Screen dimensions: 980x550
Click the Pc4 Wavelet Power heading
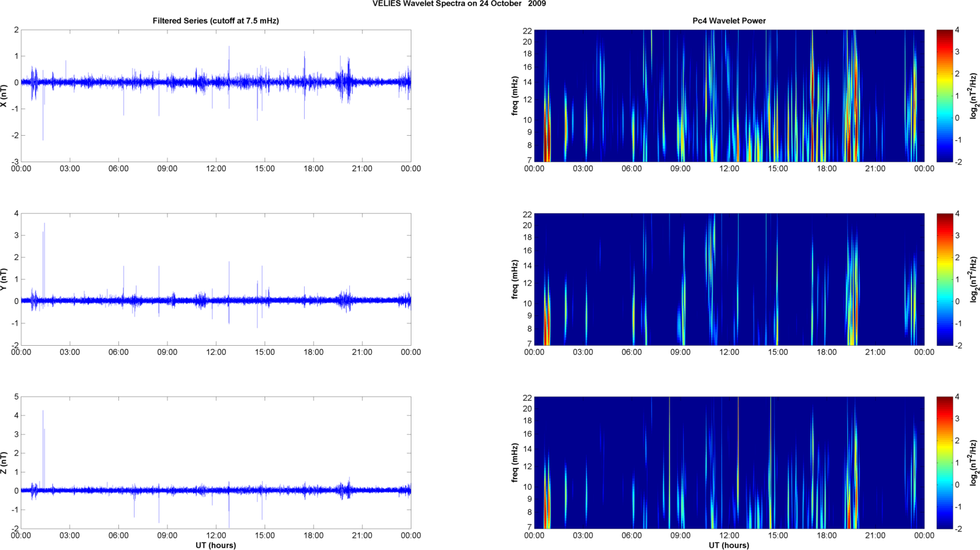pos(729,21)
